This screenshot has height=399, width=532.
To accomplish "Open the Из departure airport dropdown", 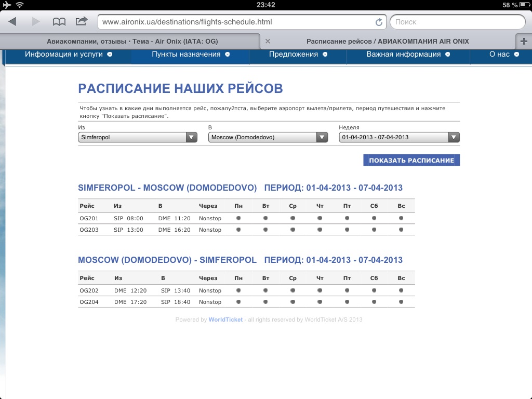I will coord(138,137).
